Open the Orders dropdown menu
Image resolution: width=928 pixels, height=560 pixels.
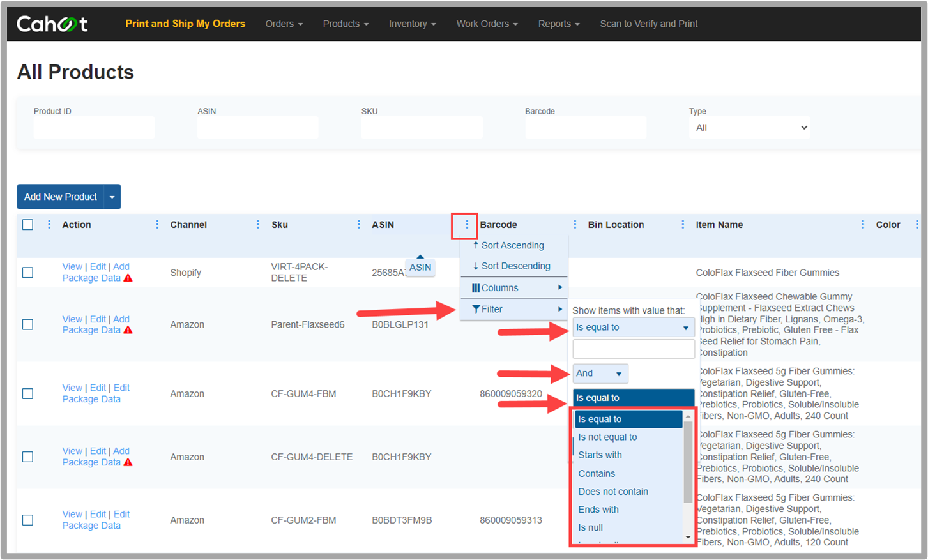(x=284, y=24)
